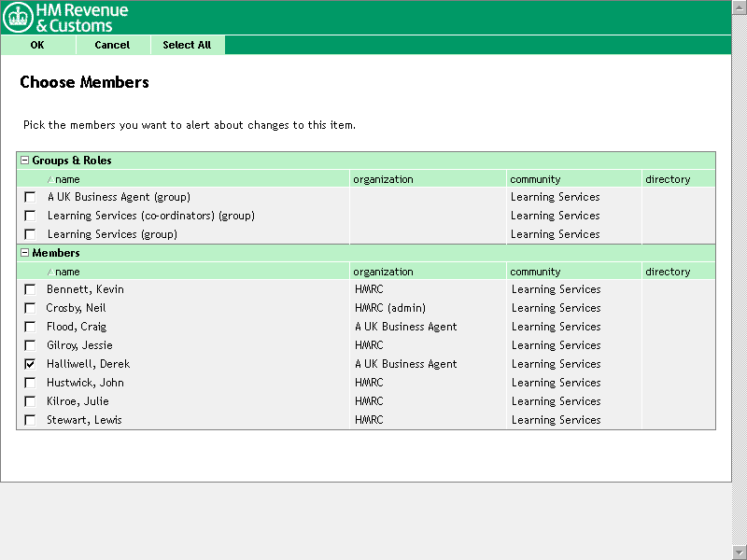Tick the checkbox for Crosby, Neil
This screenshot has width=747, height=560.
(30, 308)
